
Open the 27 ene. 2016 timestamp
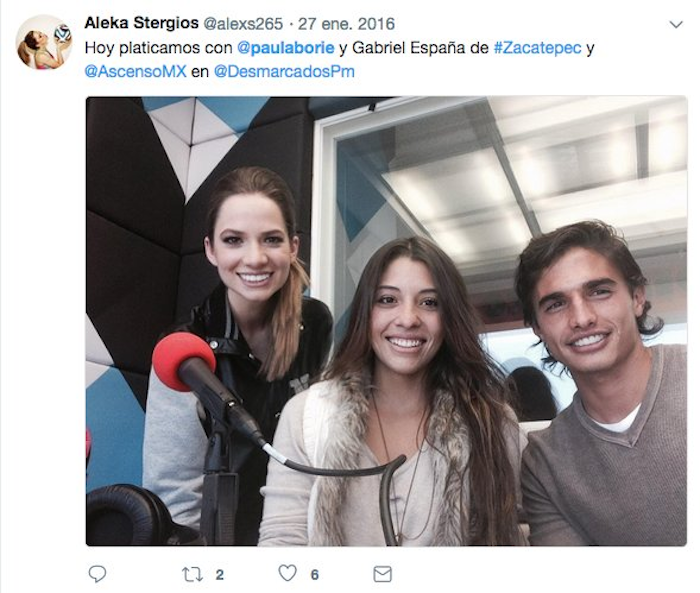tap(346, 24)
